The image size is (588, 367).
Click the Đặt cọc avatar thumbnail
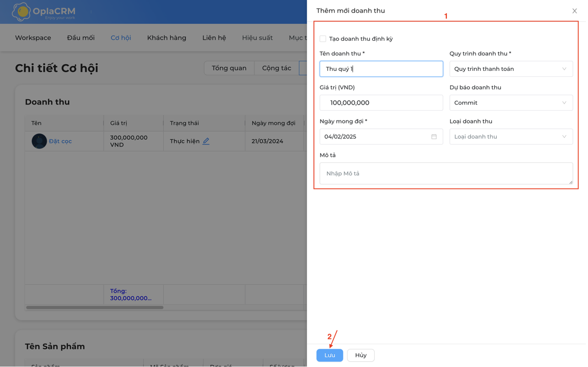click(x=39, y=141)
